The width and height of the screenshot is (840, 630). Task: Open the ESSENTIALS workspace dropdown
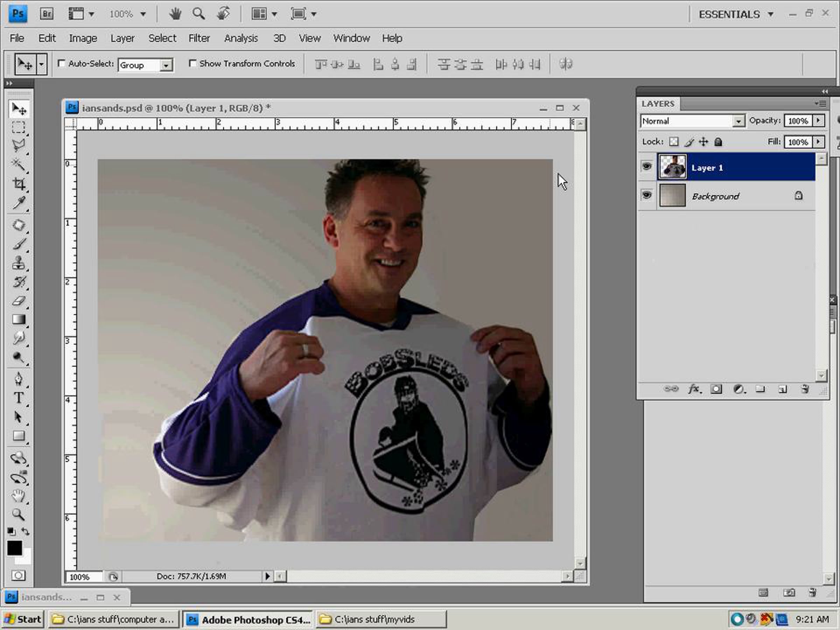pyautogui.click(x=736, y=14)
